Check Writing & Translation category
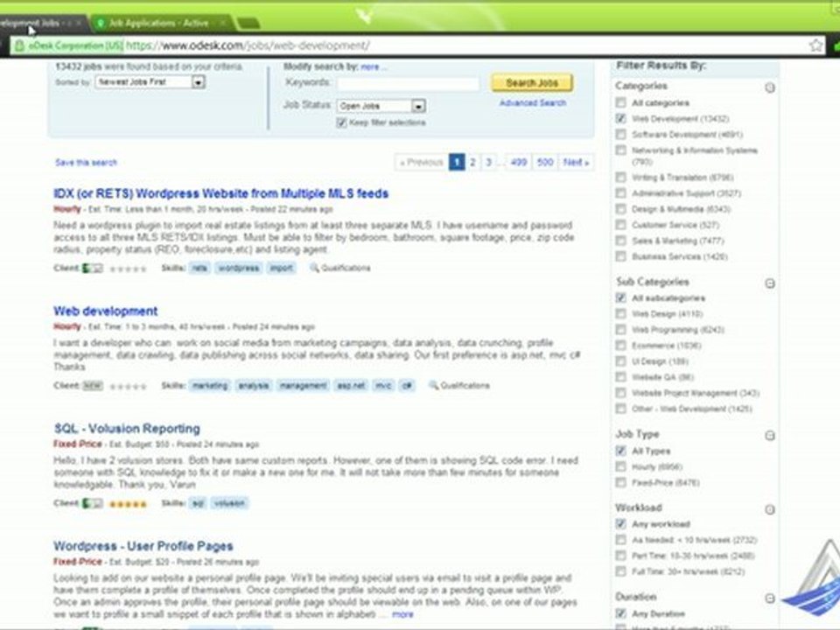840x630 pixels. (x=620, y=177)
